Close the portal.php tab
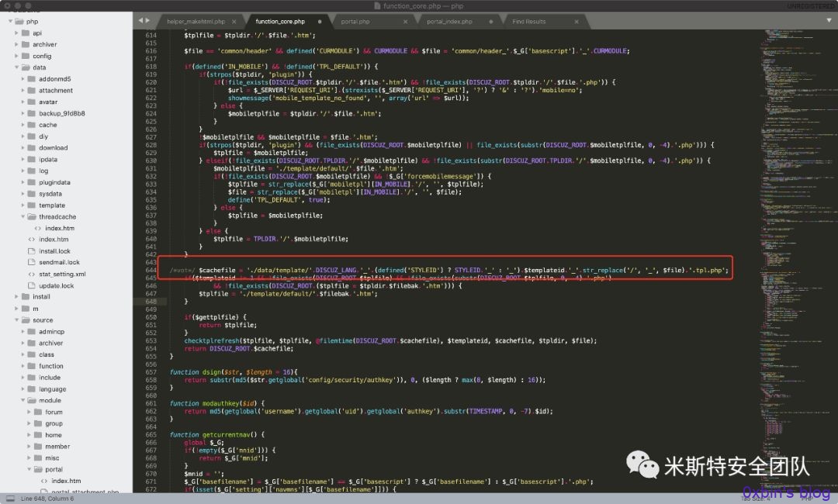Image resolution: width=838 pixels, height=504 pixels. coord(405,22)
